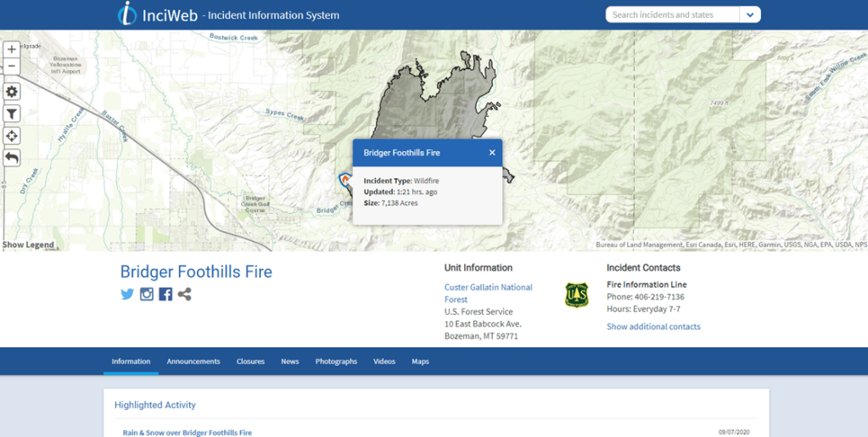Click the map back arrow button
The image size is (868, 437).
[x=12, y=158]
